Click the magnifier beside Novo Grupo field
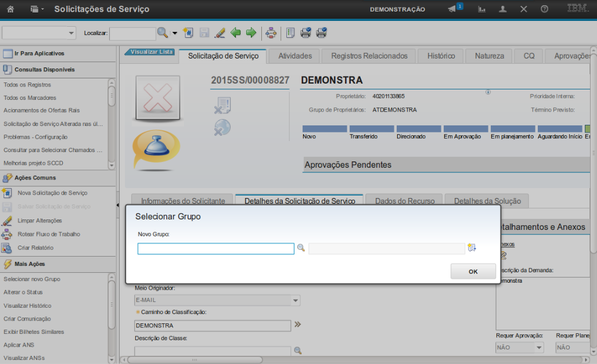Image resolution: width=597 pixels, height=364 pixels. click(x=301, y=248)
